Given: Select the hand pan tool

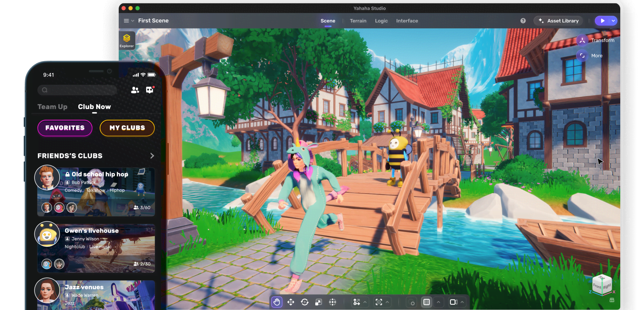Looking at the screenshot, I should pos(277,302).
